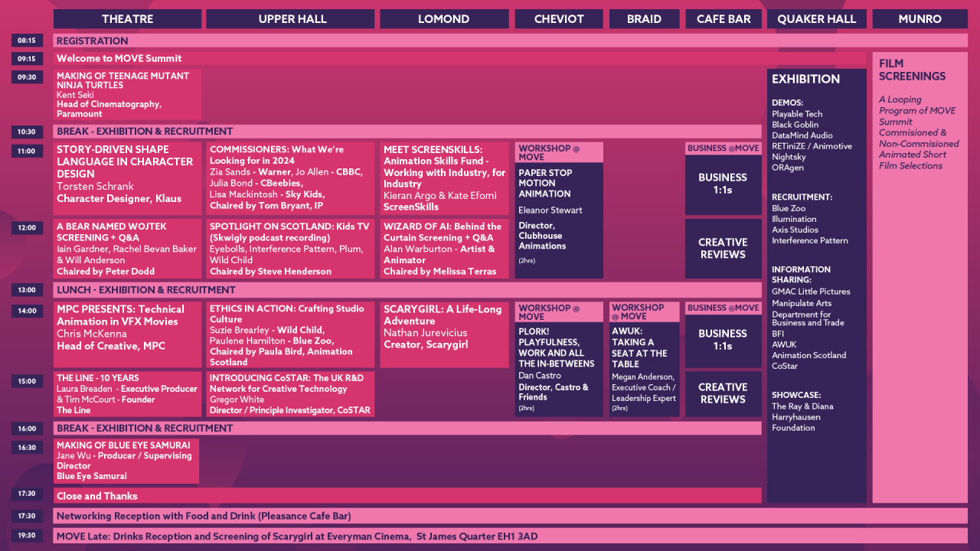Select the THEATRE column header
The width and height of the screenshot is (980, 551).
click(127, 19)
